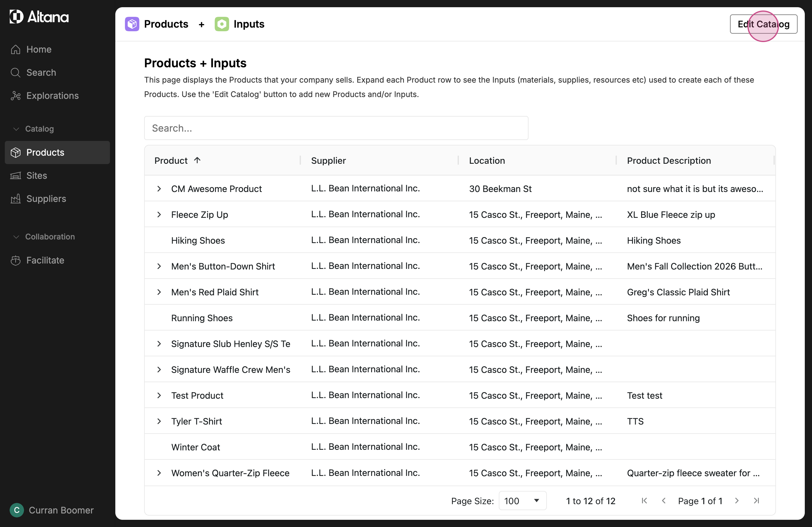This screenshot has width=812, height=527.
Task: Expand the CM Awesome Product row
Action: [x=159, y=189]
